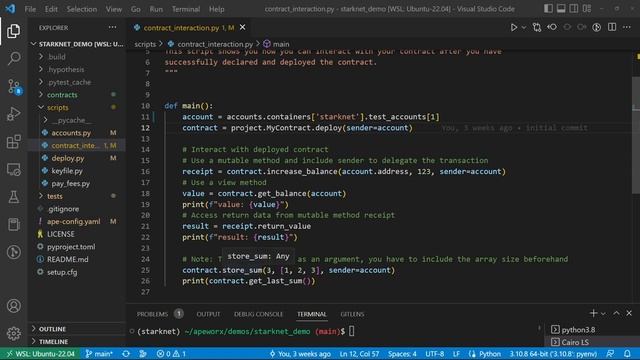This screenshot has width=640, height=360.
Task: Click WSL: Ubuntu-22.04 remote indicator
Action: (41, 354)
